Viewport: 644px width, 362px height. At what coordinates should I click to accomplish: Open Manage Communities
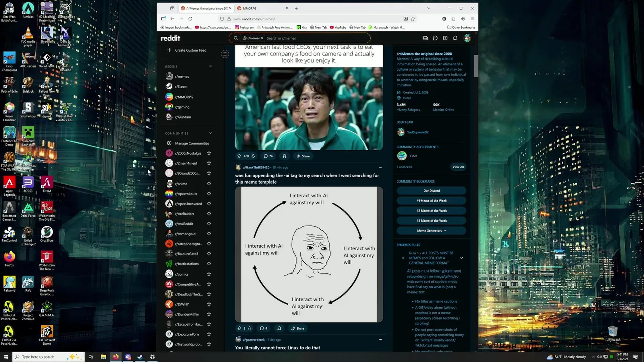coord(187,143)
